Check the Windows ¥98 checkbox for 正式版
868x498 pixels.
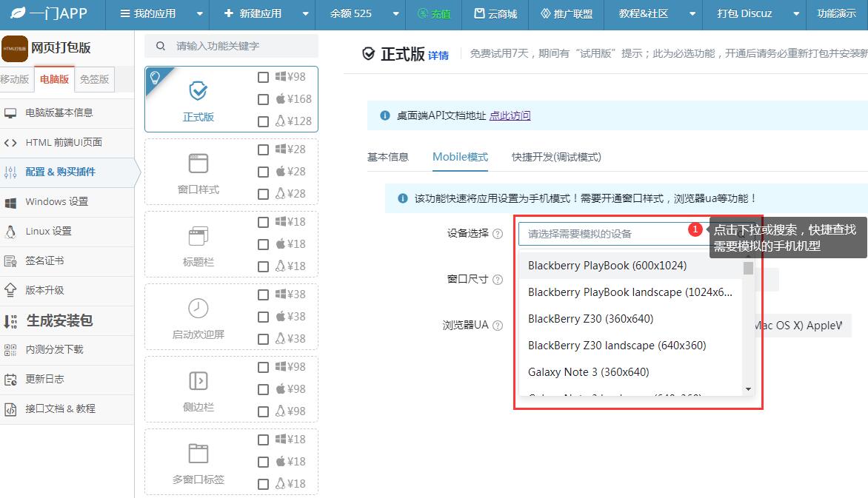[x=263, y=77]
